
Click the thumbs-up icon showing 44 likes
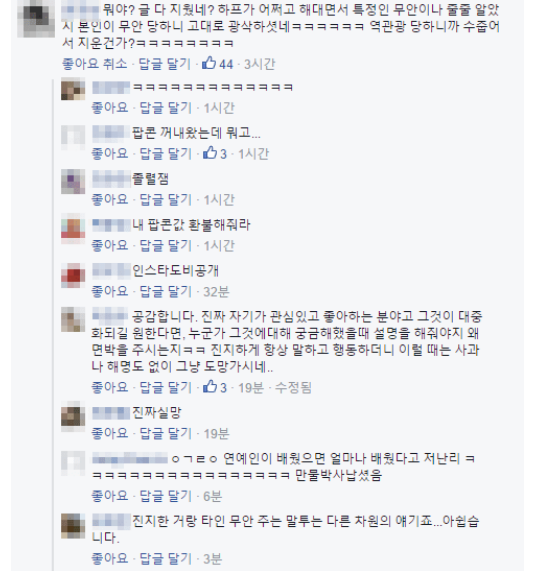[x=209, y=63]
